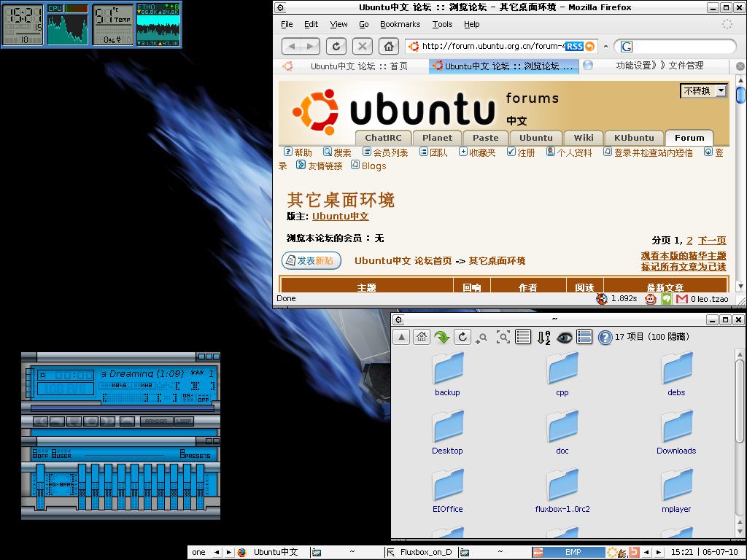747x560 pixels.
Task: Zoom in on file manager icons
Action: pos(481,338)
